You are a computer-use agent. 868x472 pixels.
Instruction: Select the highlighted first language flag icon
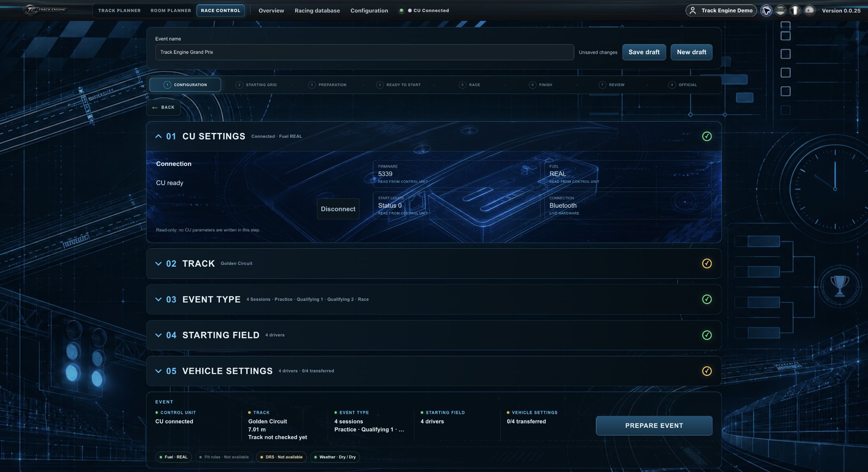766,10
